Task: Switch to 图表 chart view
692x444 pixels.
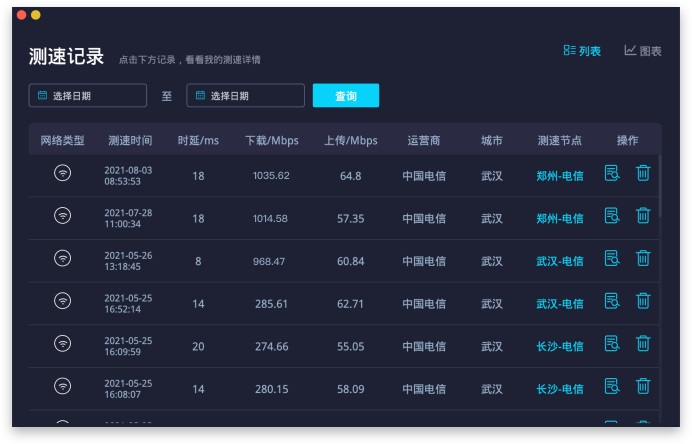Action: [x=643, y=51]
